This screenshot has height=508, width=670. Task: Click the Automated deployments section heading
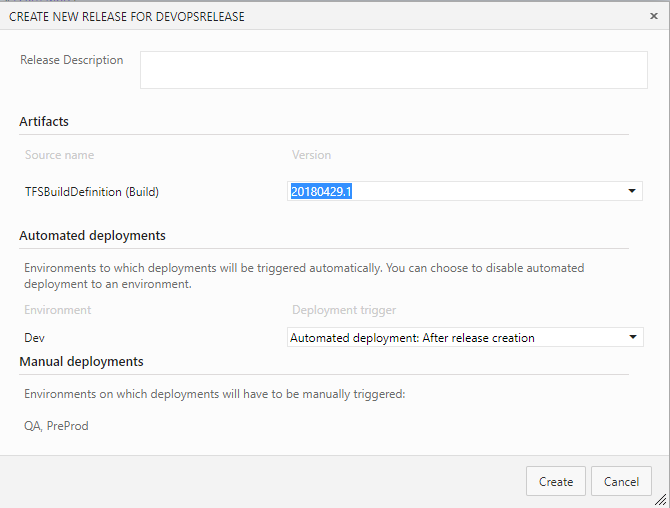[x=92, y=236]
